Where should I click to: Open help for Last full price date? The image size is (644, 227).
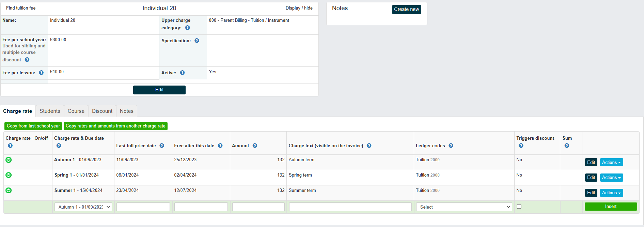pyautogui.click(x=162, y=146)
